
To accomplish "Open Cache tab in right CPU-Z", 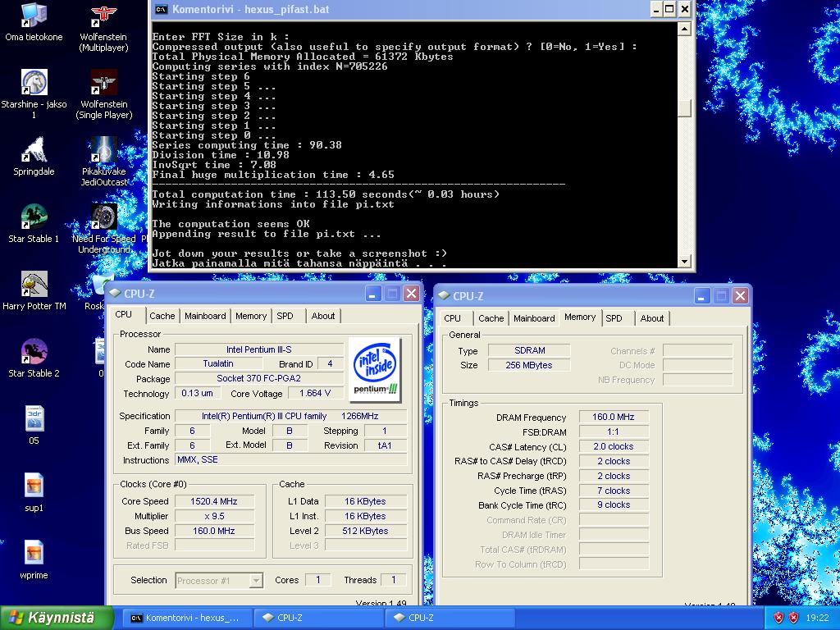I will point(491,318).
